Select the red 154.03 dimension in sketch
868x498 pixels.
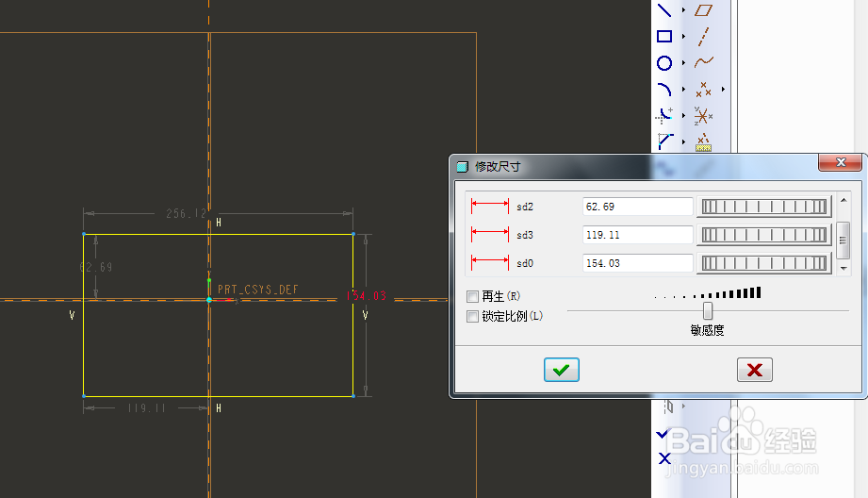[366, 296]
